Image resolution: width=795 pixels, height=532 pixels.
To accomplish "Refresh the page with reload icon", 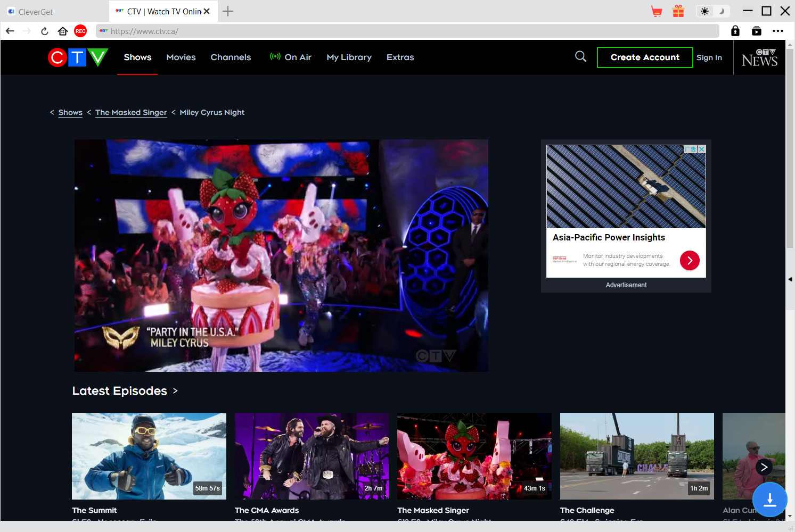I will (45, 31).
